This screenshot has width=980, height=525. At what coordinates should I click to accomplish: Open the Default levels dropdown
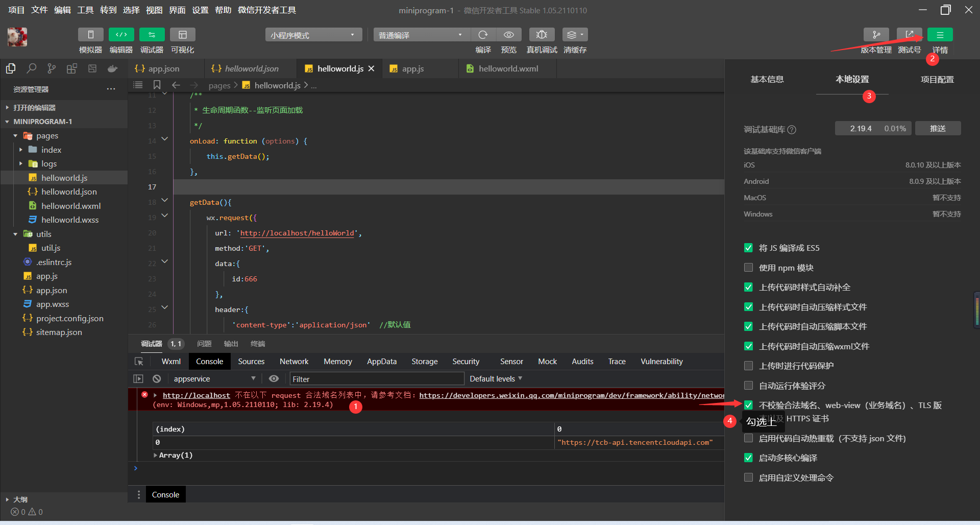[x=496, y=378]
